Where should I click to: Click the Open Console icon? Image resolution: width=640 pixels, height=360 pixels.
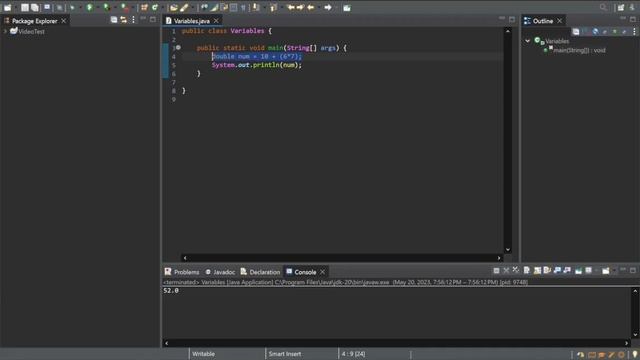tap(606, 271)
